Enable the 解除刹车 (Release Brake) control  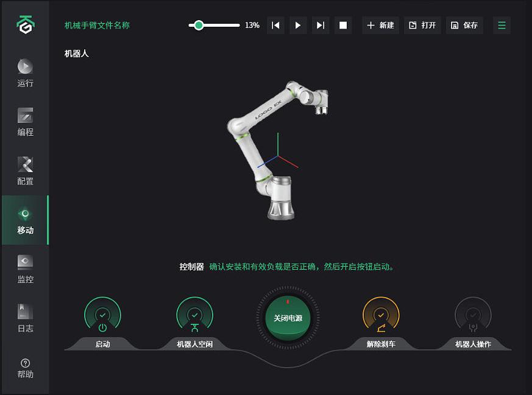tap(380, 315)
